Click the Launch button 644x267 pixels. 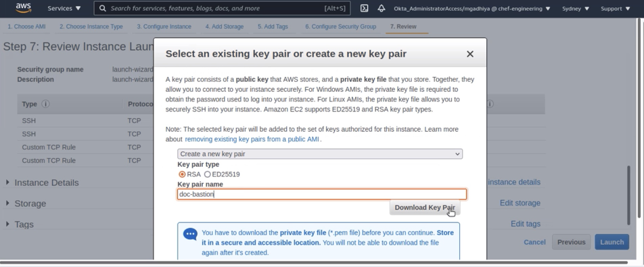pos(612,242)
